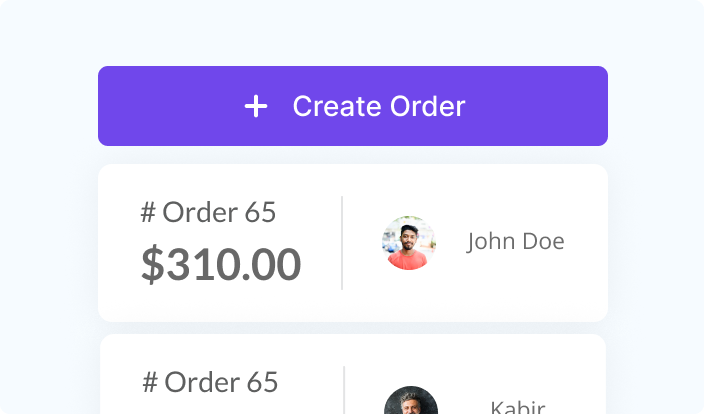Image resolution: width=704 pixels, height=414 pixels.
Task: Select the Kabir customer name
Action: coord(517,407)
